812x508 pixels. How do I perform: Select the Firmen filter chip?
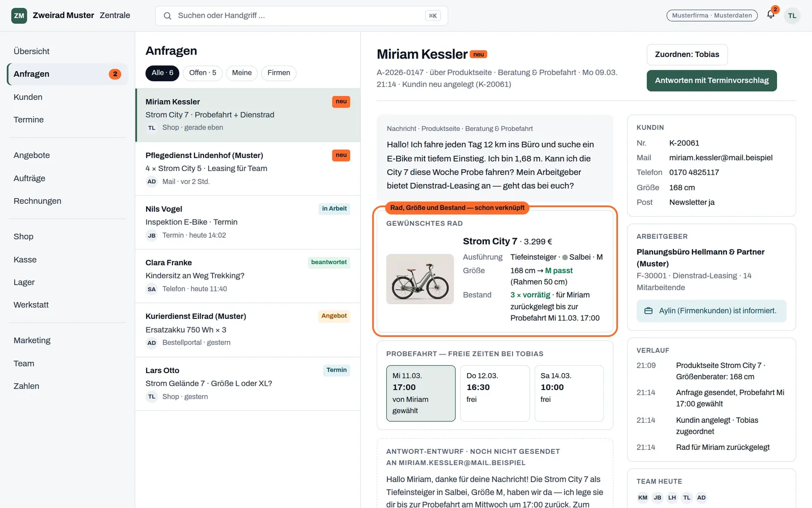point(279,73)
